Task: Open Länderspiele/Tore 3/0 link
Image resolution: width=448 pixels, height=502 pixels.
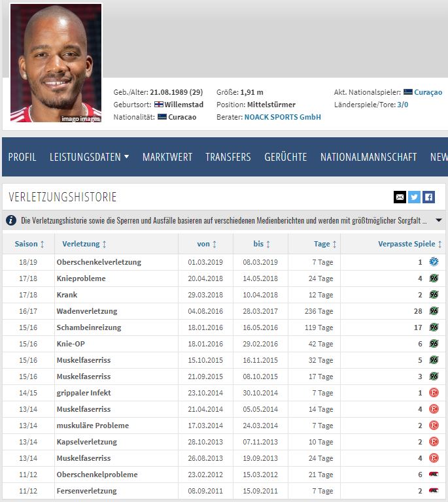Action: click(x=402, y=105)
